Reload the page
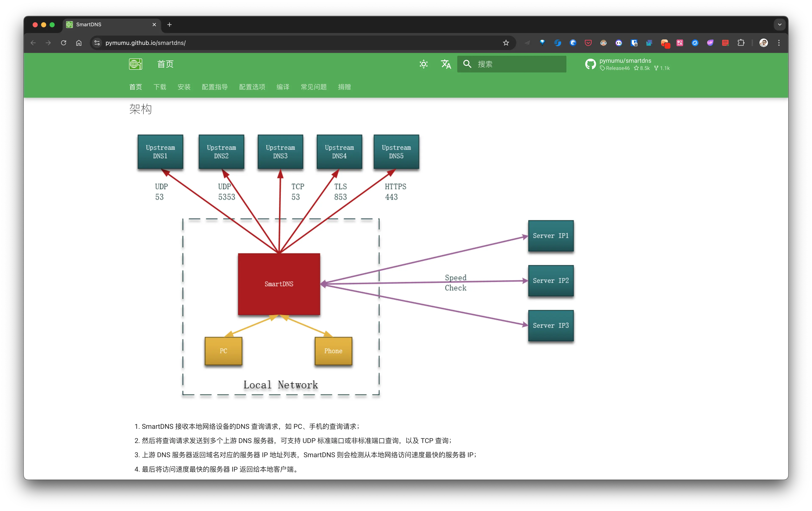812x511 pixels. 63,43
